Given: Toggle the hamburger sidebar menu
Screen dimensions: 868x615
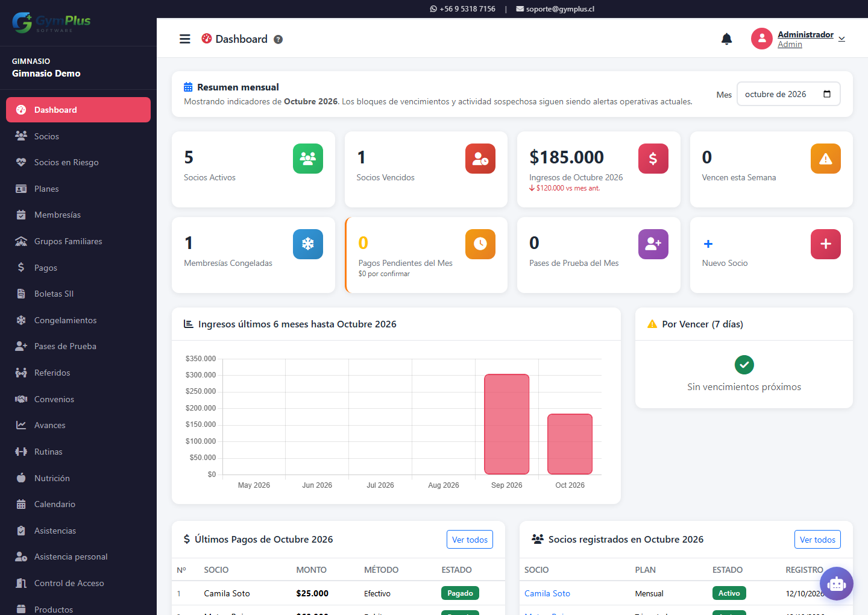Looking at the screenshot, I should click(x=185, y=39).
